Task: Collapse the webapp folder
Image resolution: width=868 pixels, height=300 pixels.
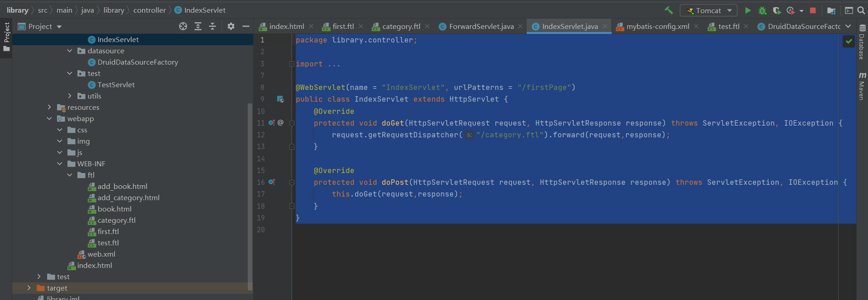Action: (x=49, y=118)
